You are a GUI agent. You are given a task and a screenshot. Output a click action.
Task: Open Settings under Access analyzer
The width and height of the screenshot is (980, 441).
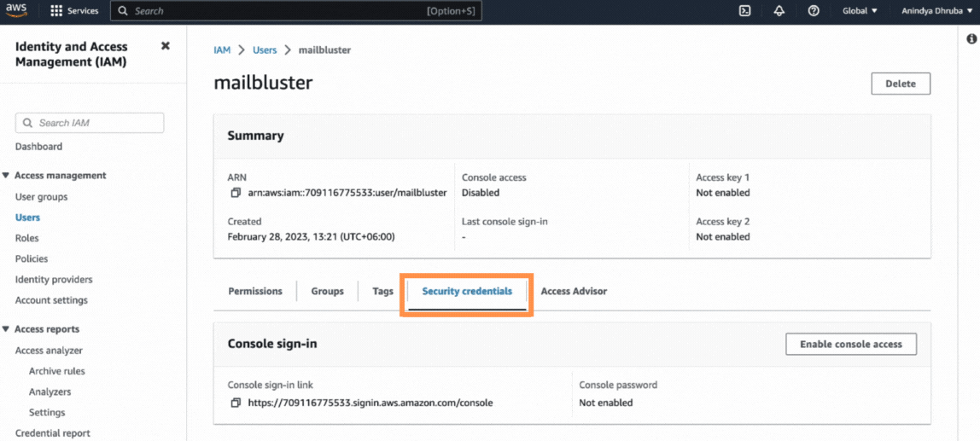pyautogui.click(x=47, y=412)
